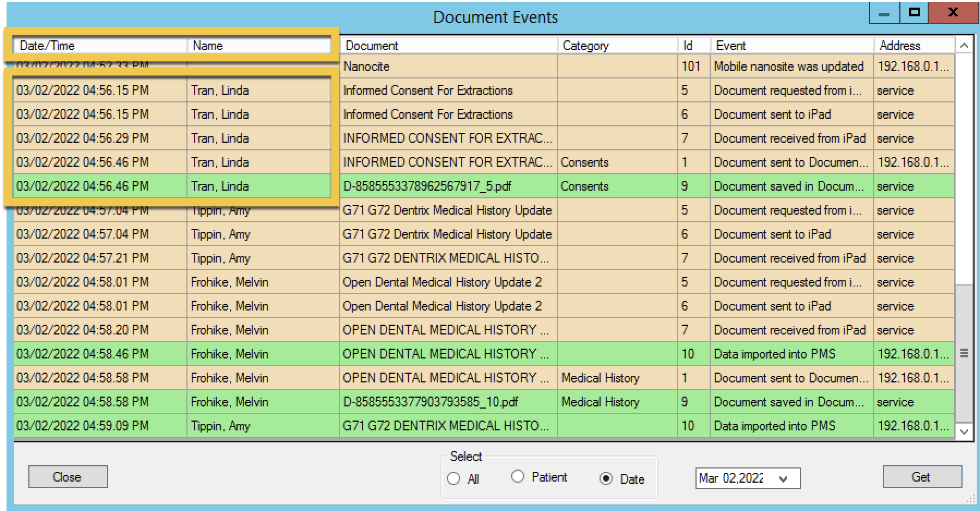Select D-8585553378962567917_5.pdf document cell
The image size is (980, 511).
pyautogui.click(x=449, y=186)
